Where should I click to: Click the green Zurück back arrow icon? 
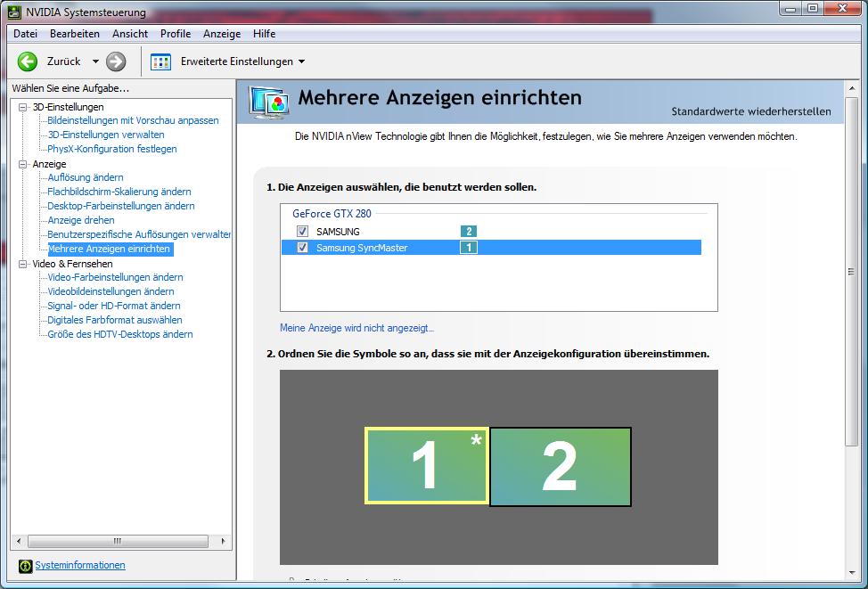pos(27,61)
